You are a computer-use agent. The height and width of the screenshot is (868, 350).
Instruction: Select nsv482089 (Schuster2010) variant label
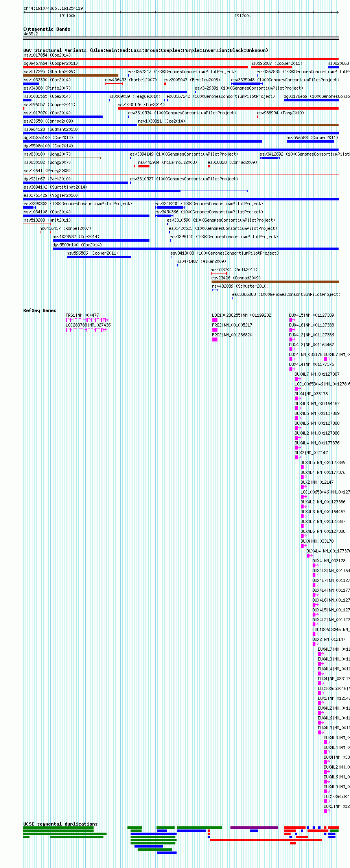click(240, 286)
